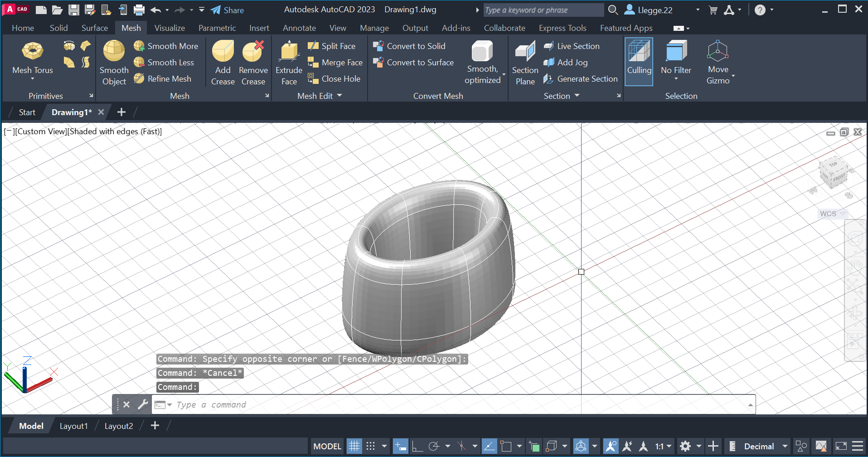
Task: Open the Home ribbon tab
Action: click(x=23, y=28)
